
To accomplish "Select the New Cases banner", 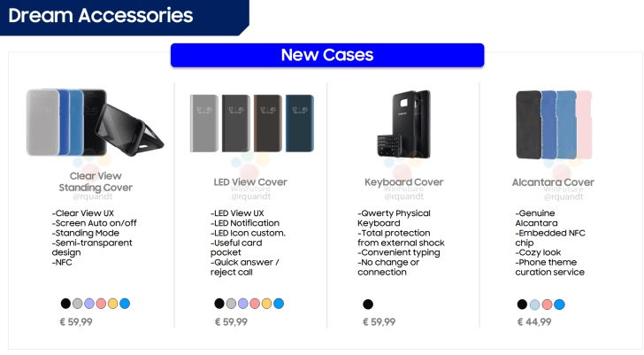I will coord(327,55).
